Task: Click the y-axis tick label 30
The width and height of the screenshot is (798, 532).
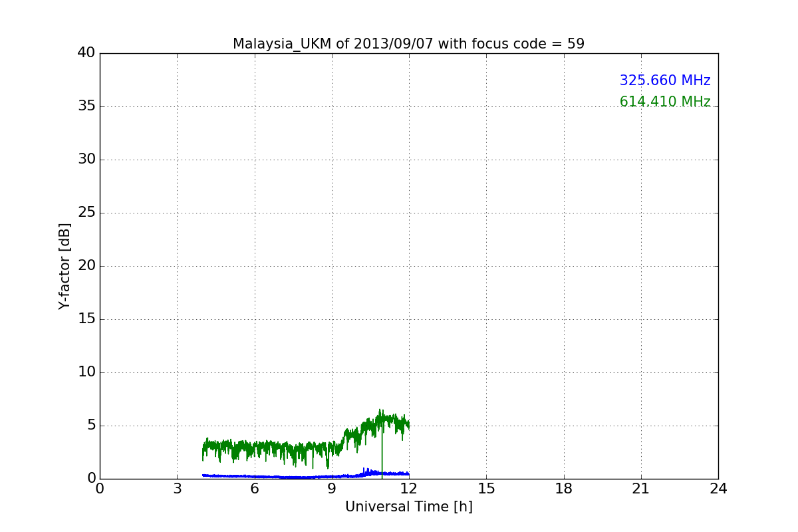Action: pyautogui.click(x=86, y=160)
